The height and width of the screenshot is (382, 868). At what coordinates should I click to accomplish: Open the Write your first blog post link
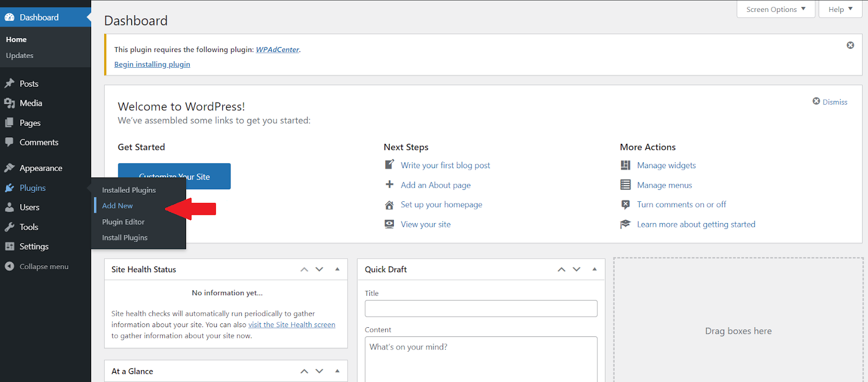pos(445,165)
